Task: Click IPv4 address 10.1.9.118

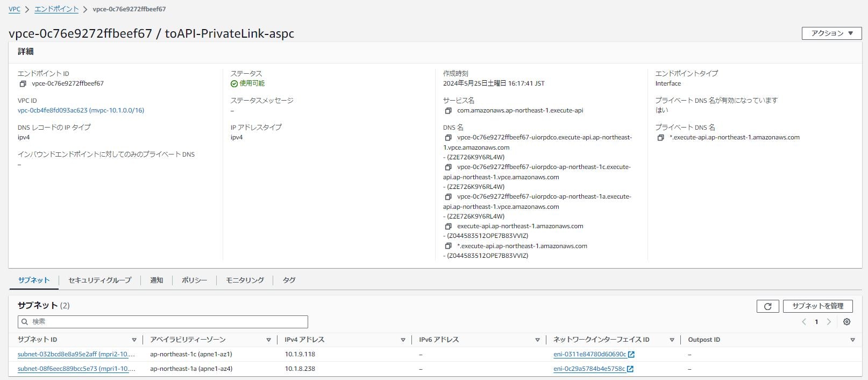Action: point(300,355)
